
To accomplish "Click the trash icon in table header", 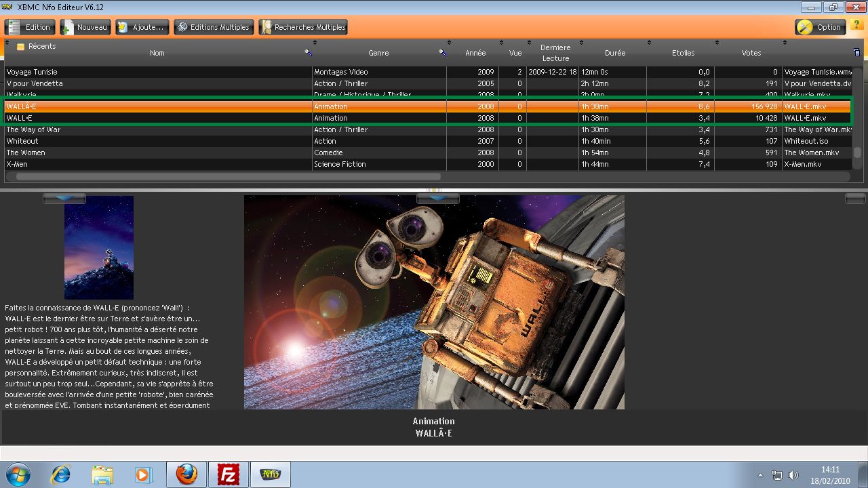I will tap(856, 52).
